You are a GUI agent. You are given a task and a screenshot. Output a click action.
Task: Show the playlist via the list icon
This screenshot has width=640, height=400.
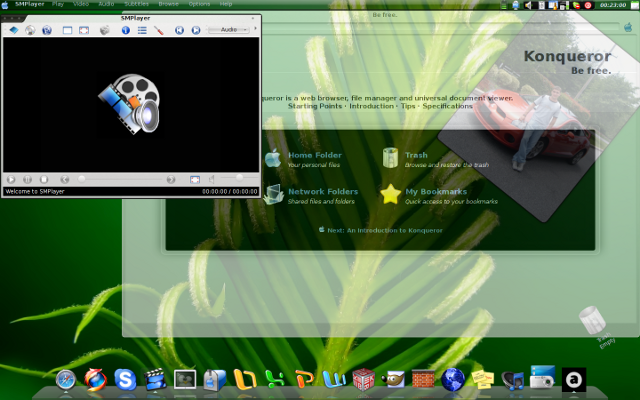[142, 30]
